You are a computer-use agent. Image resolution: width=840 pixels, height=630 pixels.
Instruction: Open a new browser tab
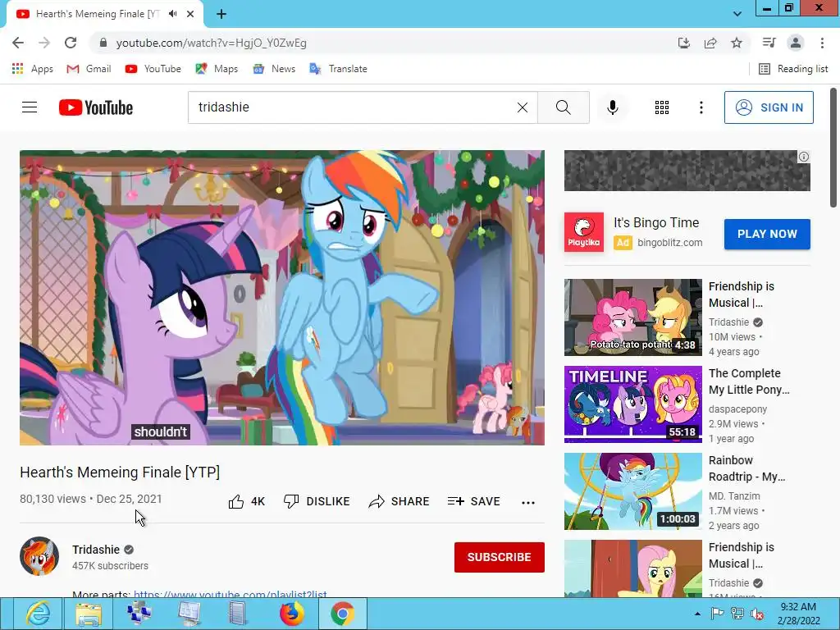tap(221, 14)
